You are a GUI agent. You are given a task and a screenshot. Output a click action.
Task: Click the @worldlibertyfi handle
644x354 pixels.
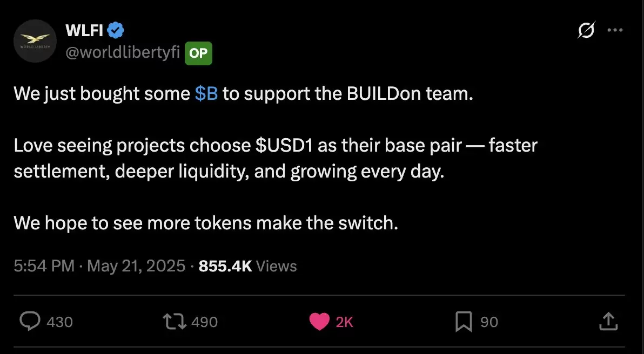123,53
